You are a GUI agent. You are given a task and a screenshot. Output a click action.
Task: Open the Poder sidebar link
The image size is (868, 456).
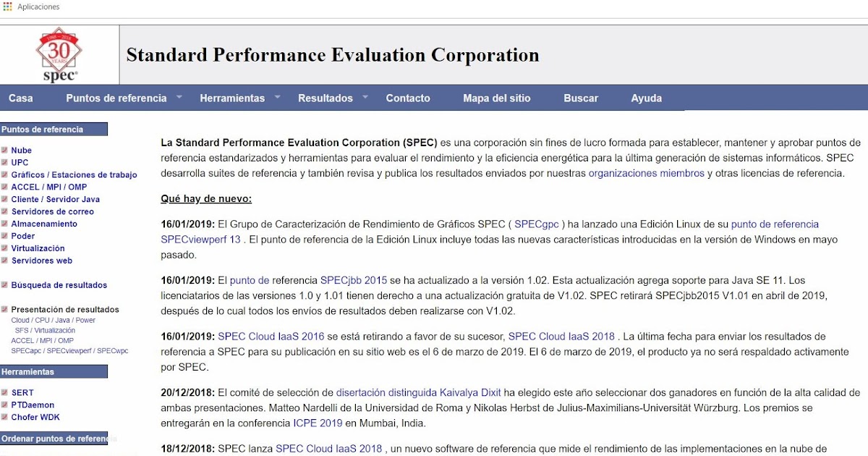coord(23,236)
